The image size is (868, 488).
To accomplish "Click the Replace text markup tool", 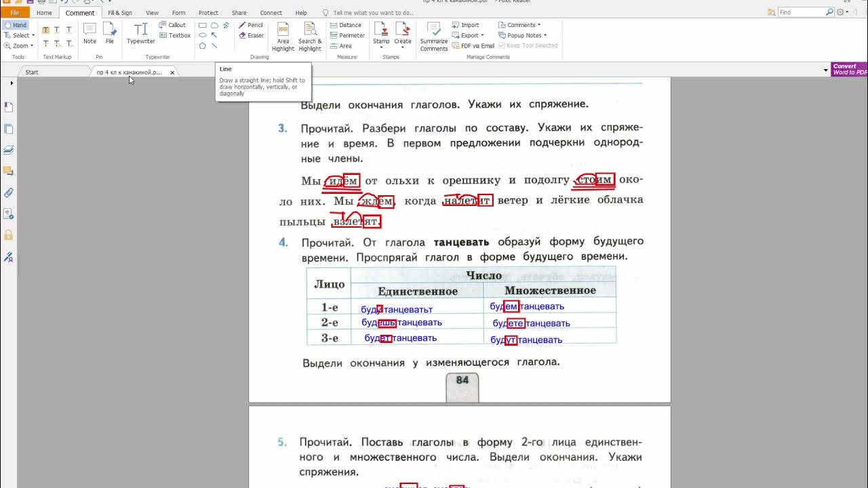I will [x=57, y=43].
